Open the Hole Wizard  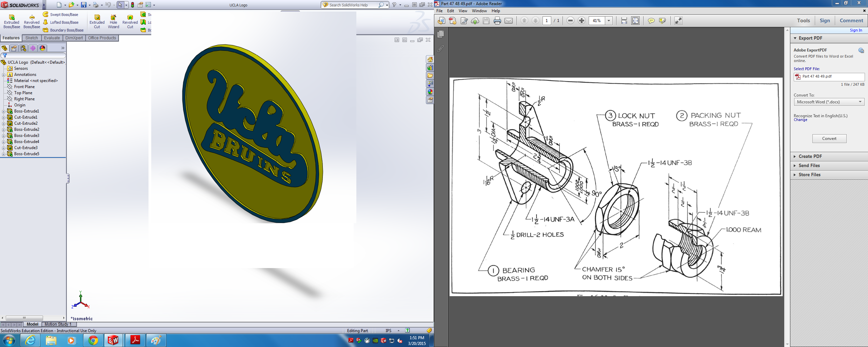tap(114, 21)
